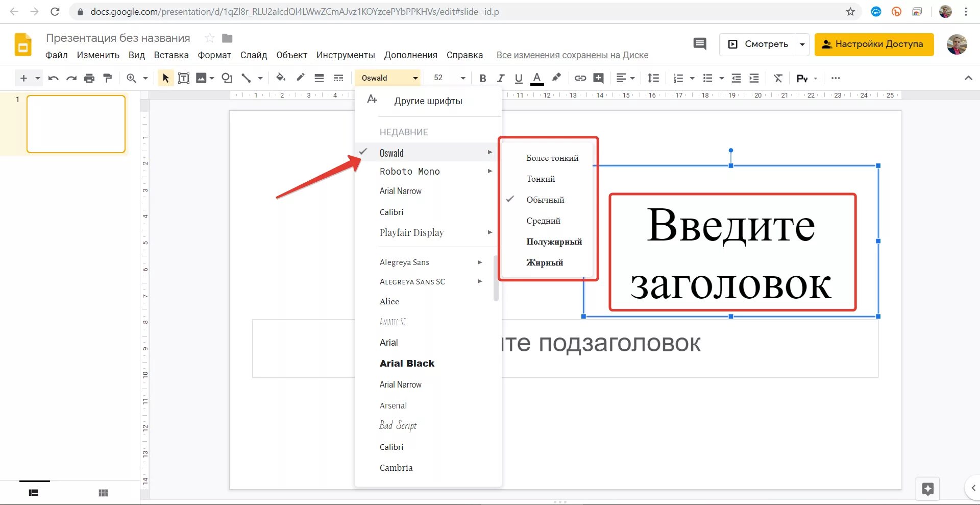This screenshot has height=505, width=980.
Task: Insert an image from toolbar
Action: 202,78
